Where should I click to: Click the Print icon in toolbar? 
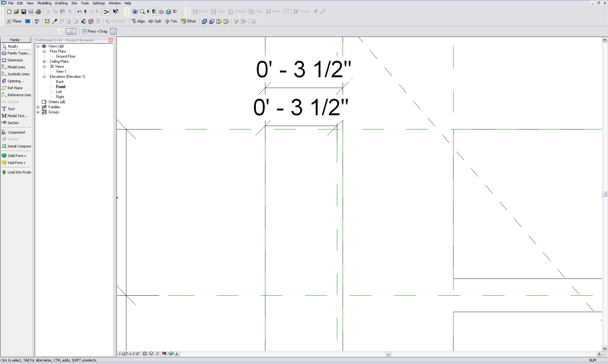tap(38, 12)
